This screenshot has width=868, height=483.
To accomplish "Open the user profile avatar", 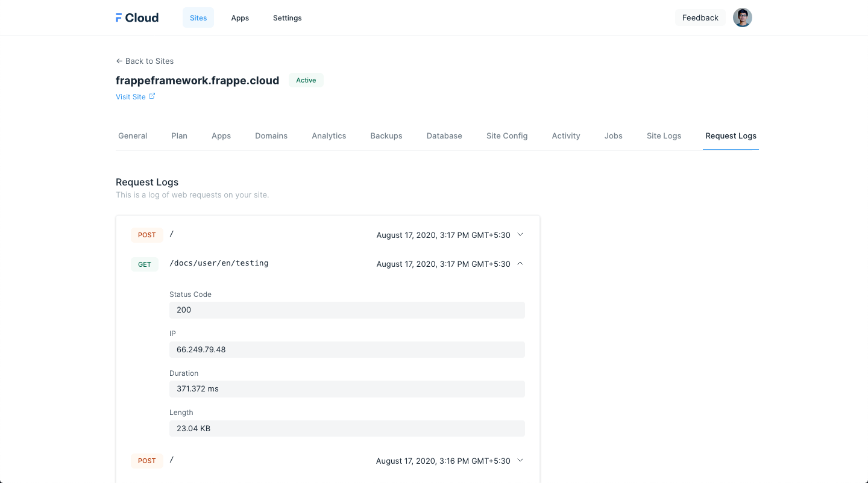I will point(742,18).
